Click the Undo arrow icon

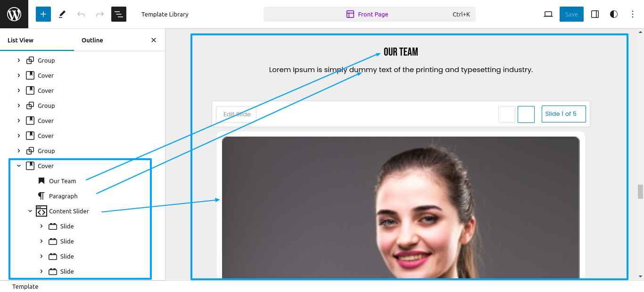pos(81,14)
